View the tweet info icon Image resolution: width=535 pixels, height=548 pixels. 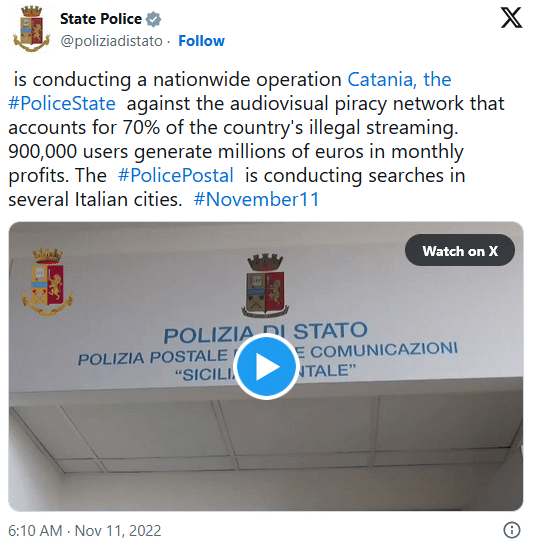pyautogui.click(x=512, y=530)
